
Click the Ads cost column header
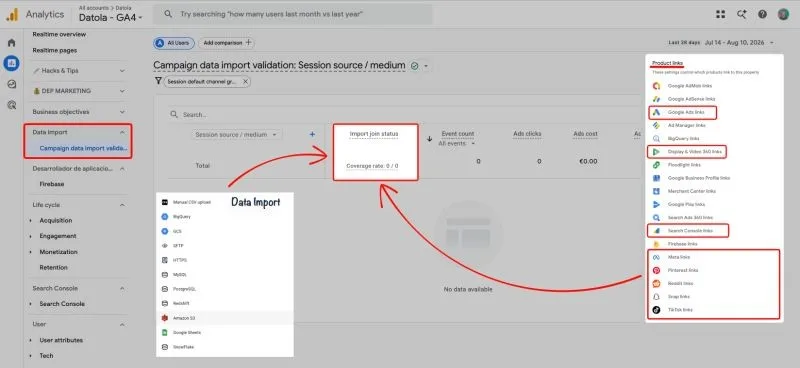coord(585,134)
